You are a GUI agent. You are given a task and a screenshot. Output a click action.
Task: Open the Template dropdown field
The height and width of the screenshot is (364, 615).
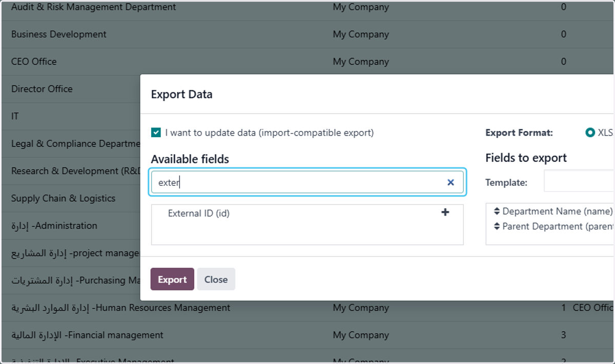pos(579,182)
